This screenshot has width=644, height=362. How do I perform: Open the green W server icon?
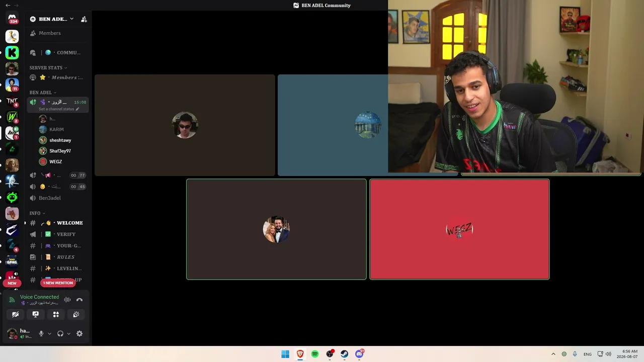[x=12, y=117]
